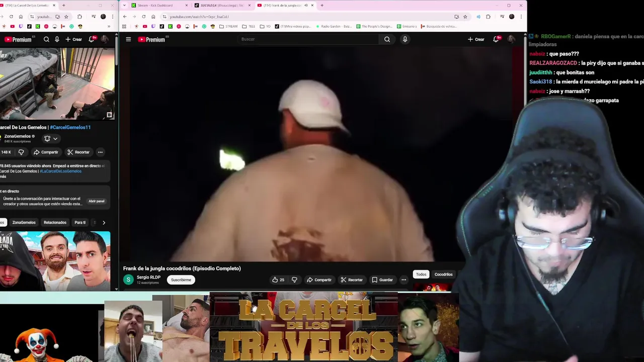Select the Todos chip
This screenshot has height=362, width=644.
421,275
